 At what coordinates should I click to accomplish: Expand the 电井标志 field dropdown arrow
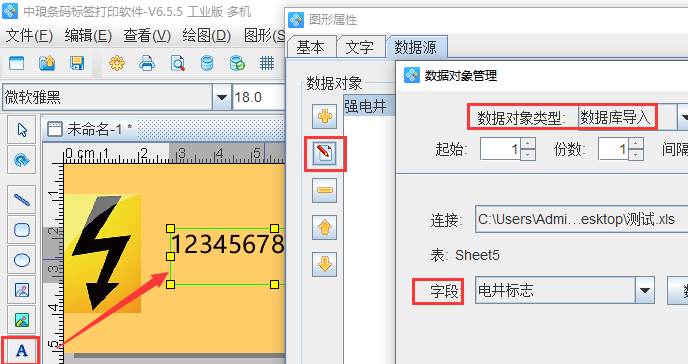(645, 290)
